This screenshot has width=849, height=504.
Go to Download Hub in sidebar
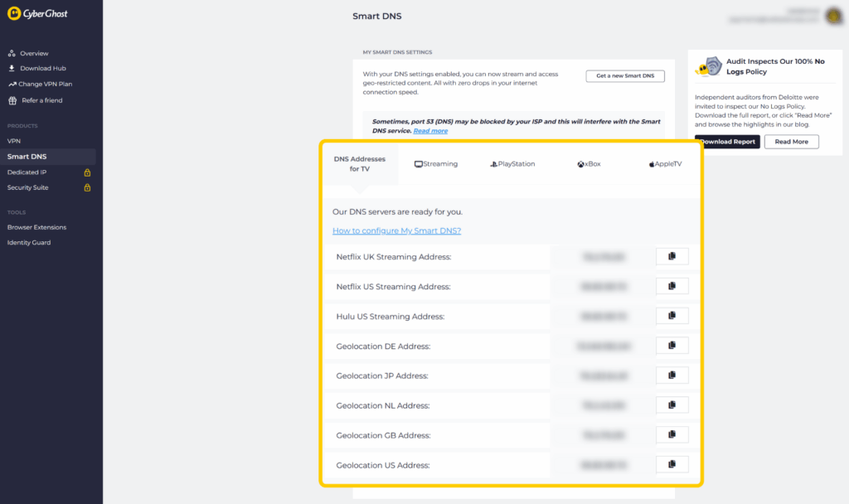click(x=42, y=69)
